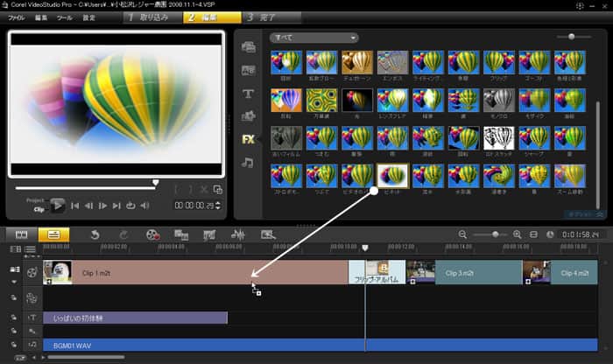The image size is (613, 364).
Task: Click the Redo arrow in timeline toolbar
Action: pos(123,234)
